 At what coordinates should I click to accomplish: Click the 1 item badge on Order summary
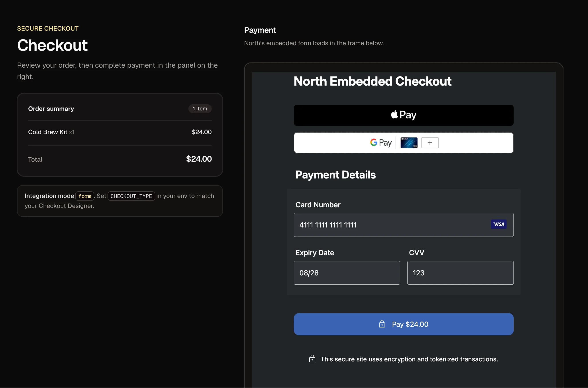pos(200,109)
